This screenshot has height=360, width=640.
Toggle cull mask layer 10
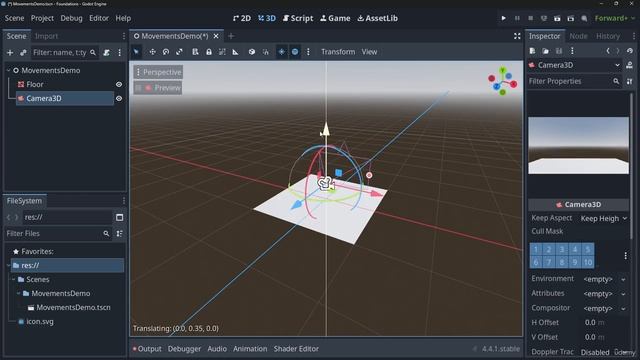(x=588, y=262)
